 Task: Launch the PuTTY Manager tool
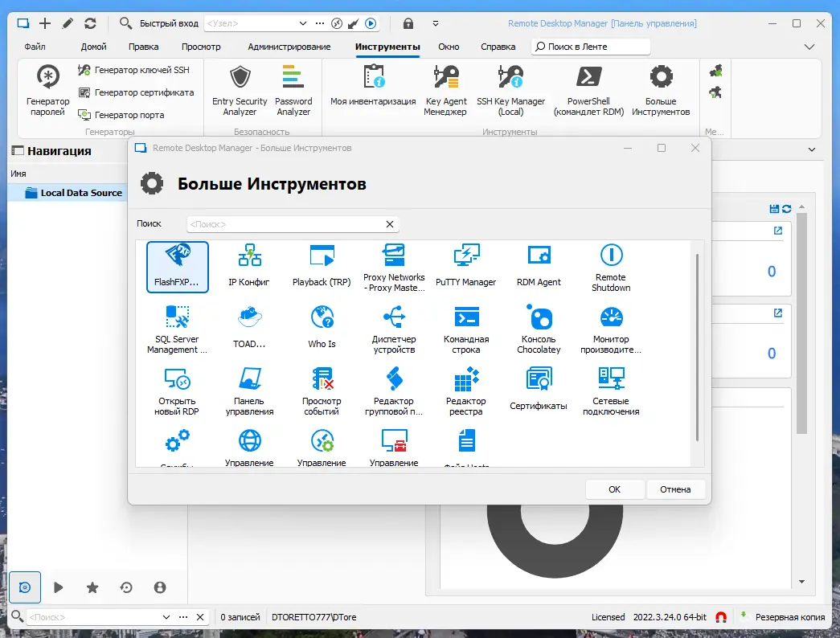(x=466, y=265)
